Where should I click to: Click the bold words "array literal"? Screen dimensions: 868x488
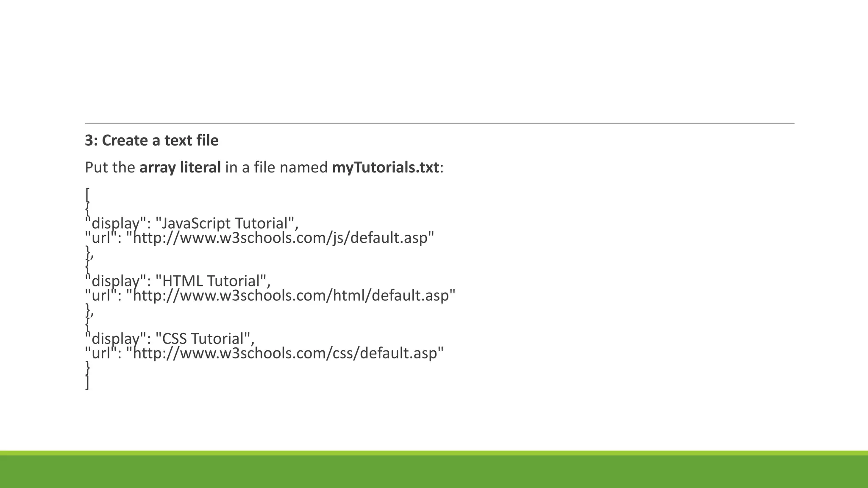coord(180,168)
